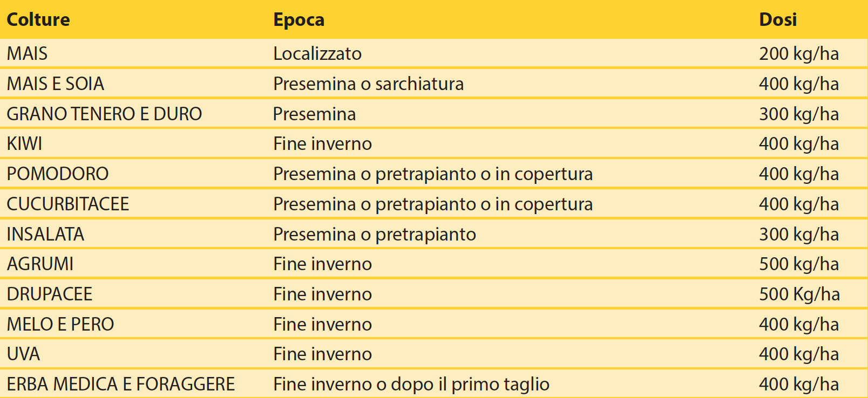Click the POMODORO crop name
Screen dimensions: 868x398
[x=58, y=174]
